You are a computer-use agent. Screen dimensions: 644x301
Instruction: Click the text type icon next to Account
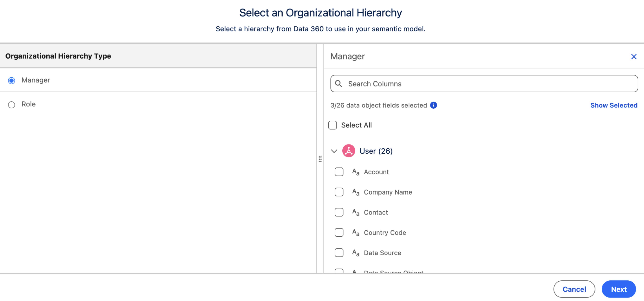(x=355, y=172)
